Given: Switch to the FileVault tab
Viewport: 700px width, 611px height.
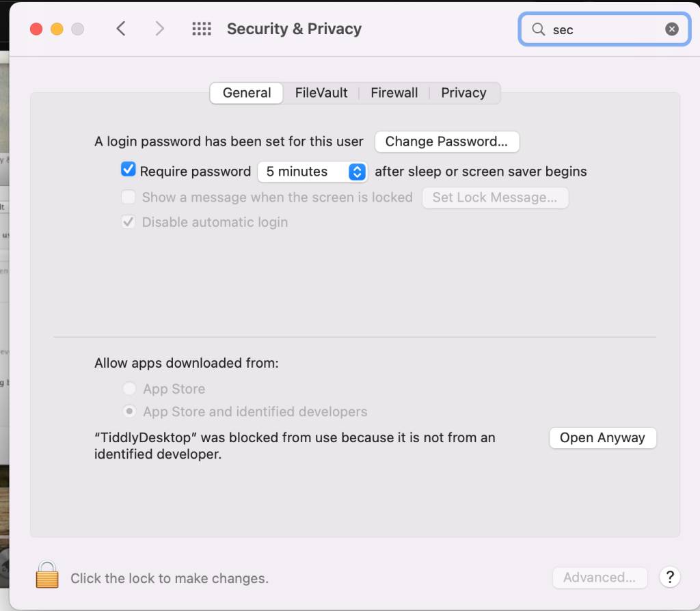Looking at the screenshot, I should [x=321, y=93].
